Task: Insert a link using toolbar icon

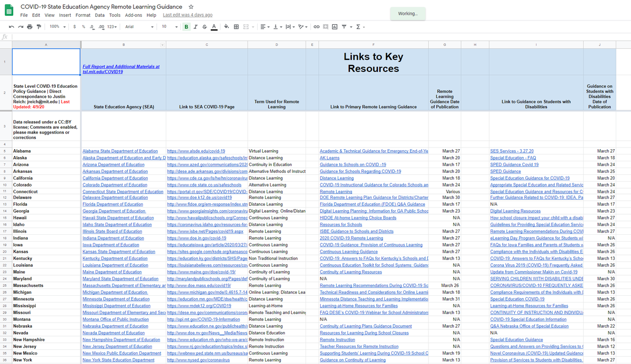Action: [x=317, y=27]
